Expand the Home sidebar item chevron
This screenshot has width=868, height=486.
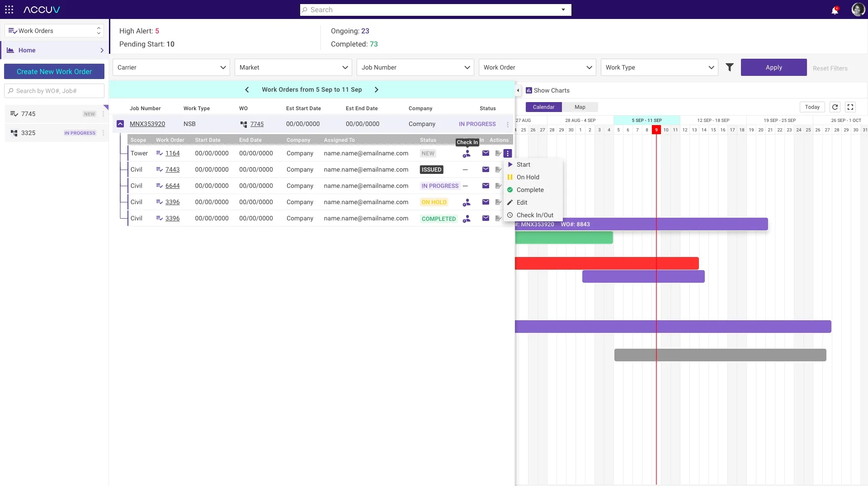[x=102, y=50]
